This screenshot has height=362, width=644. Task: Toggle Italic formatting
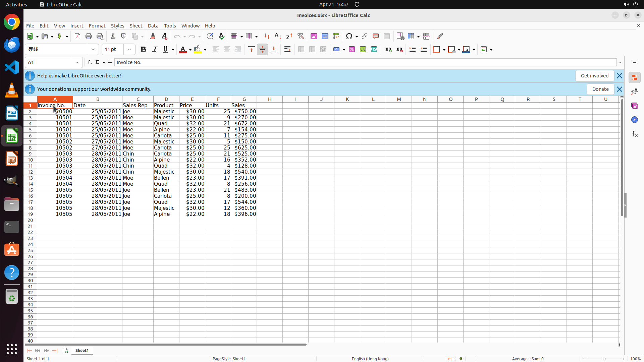(x=155, y=50)
